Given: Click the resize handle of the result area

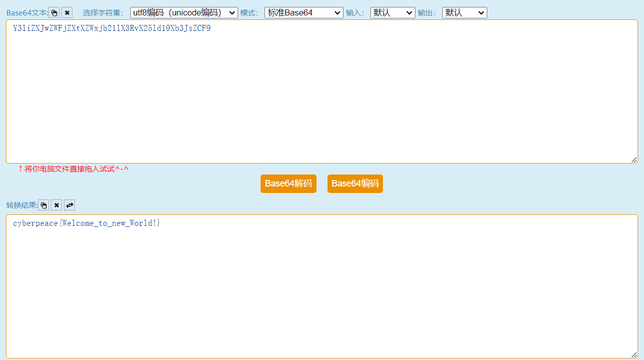Looking at the screenshot, I should (x=634, y=355).
